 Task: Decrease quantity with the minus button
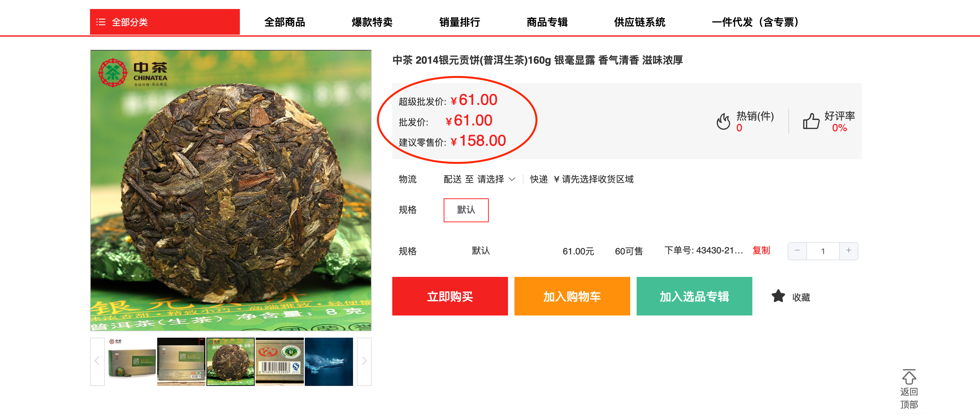point(797,251)
